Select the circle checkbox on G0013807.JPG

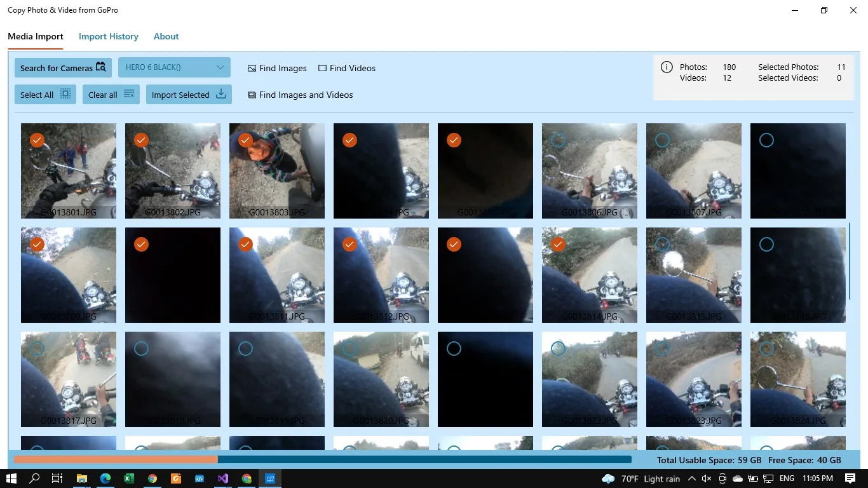point(662,140)
